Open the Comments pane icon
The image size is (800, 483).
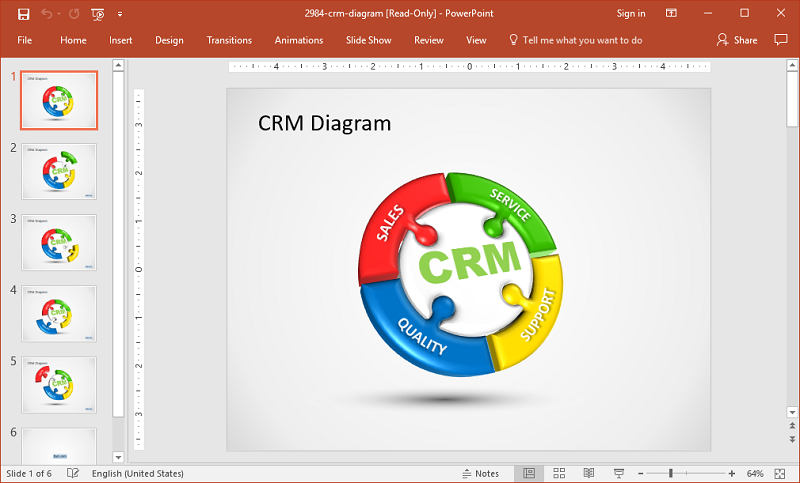click(x=781, y=40)
